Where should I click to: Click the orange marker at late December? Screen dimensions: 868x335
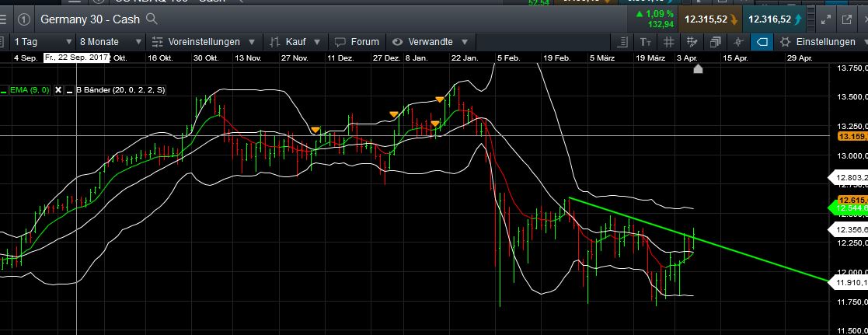tap(393, 114)
